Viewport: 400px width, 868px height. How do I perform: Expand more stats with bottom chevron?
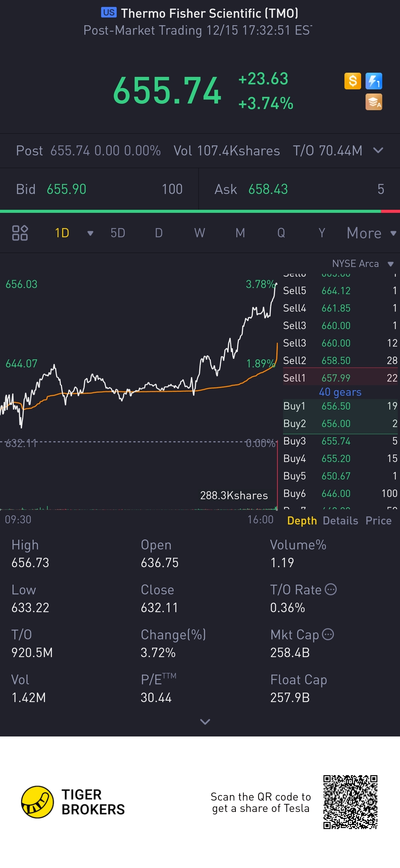205,721
